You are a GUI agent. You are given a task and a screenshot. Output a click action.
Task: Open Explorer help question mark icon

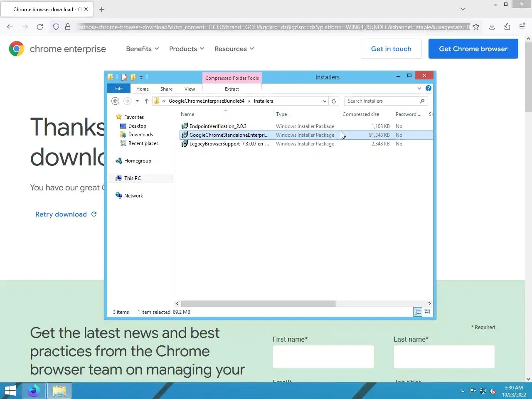[429, 88]
